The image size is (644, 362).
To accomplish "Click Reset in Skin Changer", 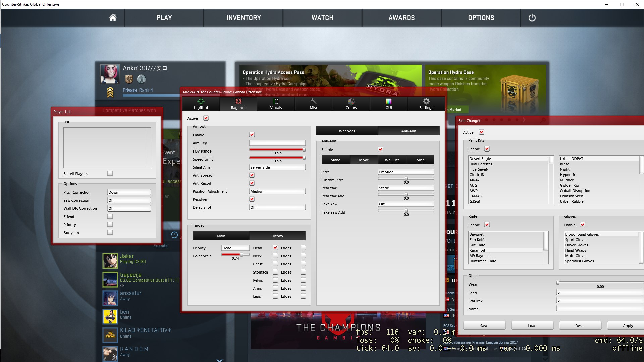I will click(580, 326).
